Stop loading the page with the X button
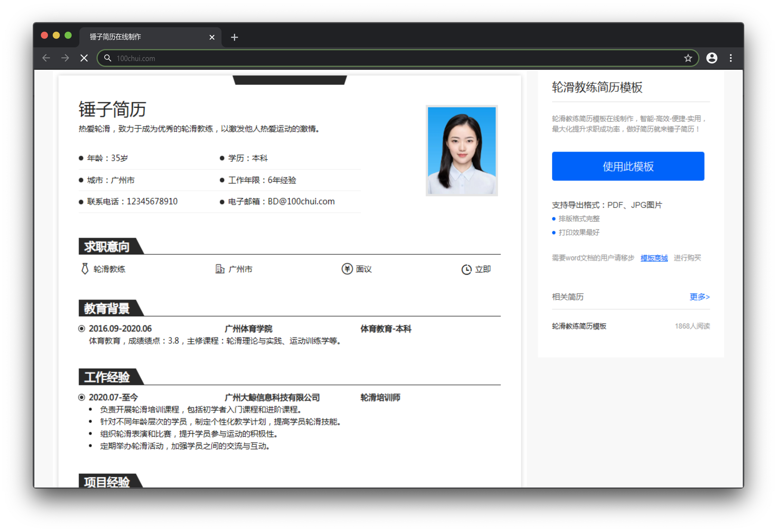This screenshot has width=777, height=532. click(84, 58)
